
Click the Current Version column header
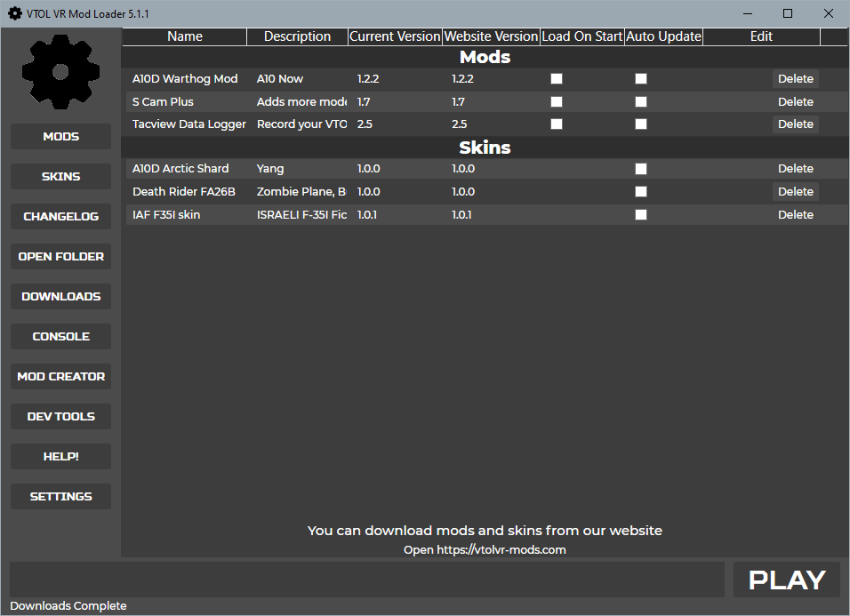[395, 36]
